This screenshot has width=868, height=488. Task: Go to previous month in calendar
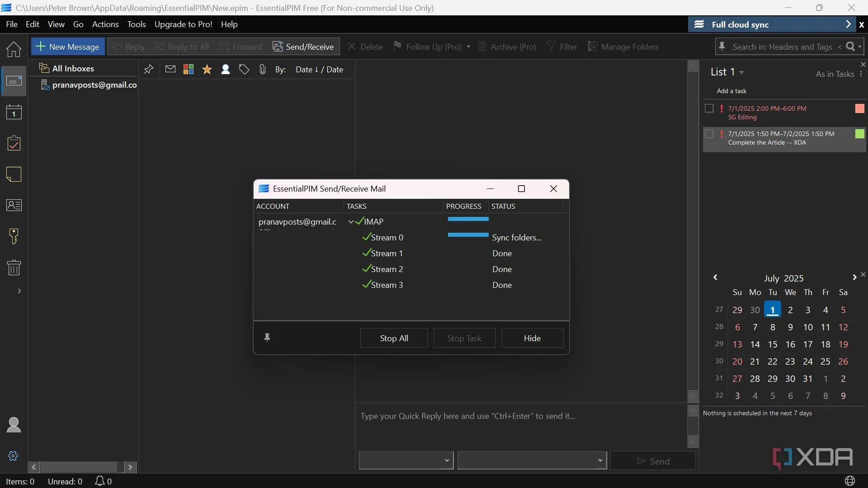click(715, 277)
